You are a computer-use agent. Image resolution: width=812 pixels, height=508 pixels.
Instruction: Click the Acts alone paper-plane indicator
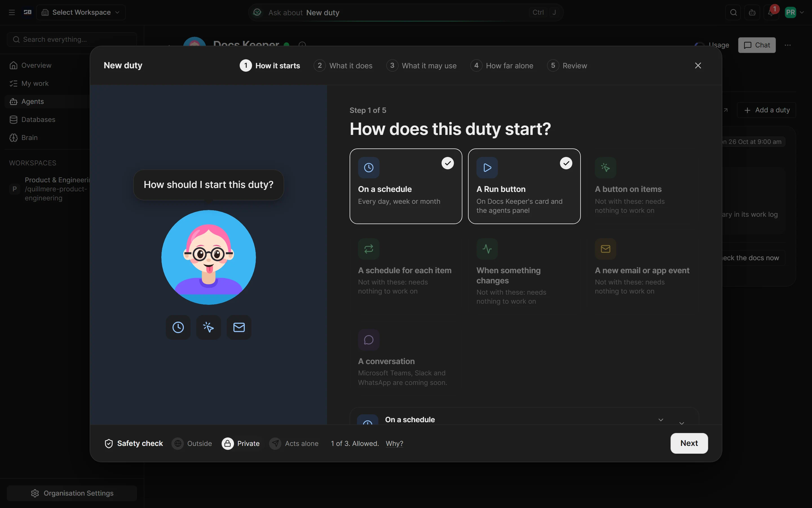tap(294, 443)
